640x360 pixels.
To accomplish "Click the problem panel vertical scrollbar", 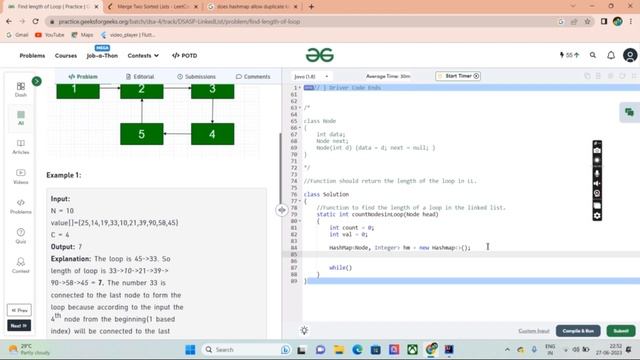I will [x=280, y=169].
